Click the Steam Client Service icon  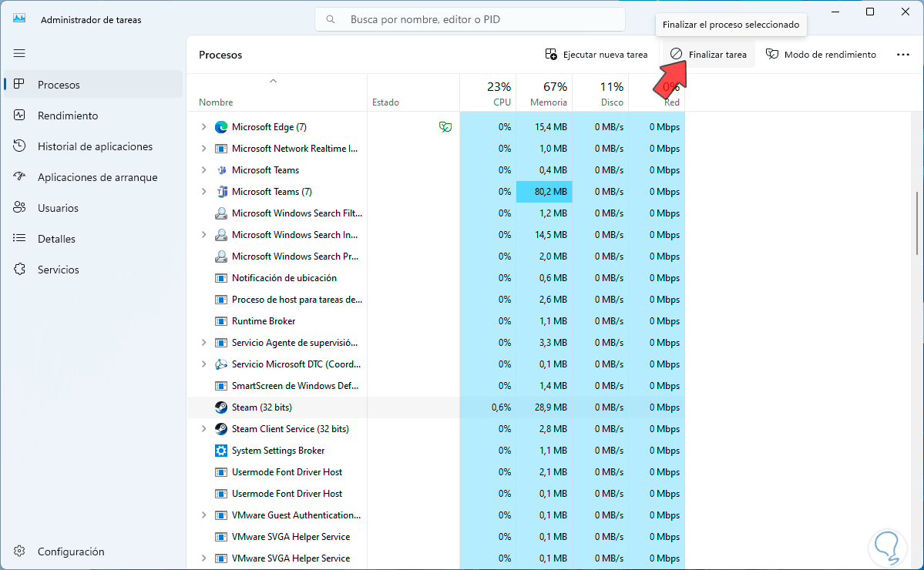221,429
